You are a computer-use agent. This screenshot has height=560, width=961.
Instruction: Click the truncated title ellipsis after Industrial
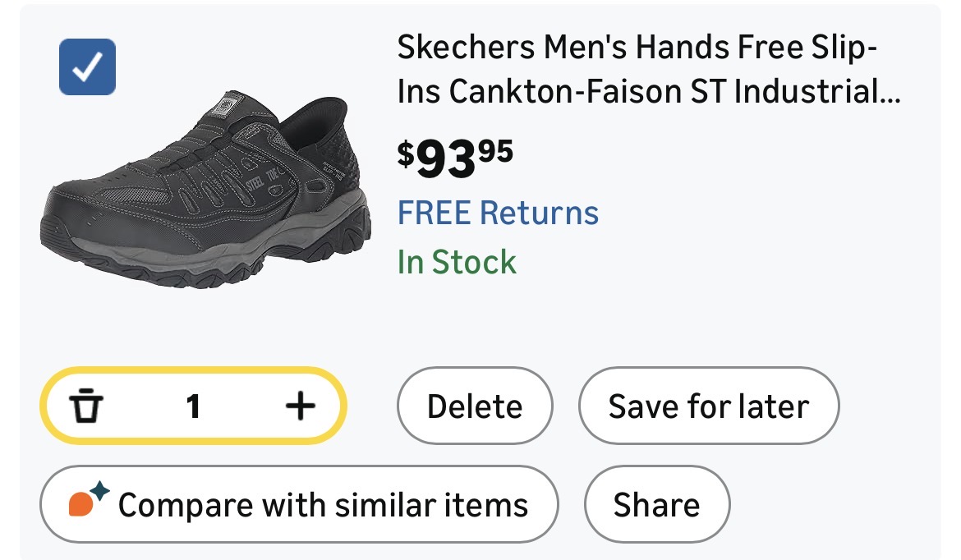[x=890, y=94]
